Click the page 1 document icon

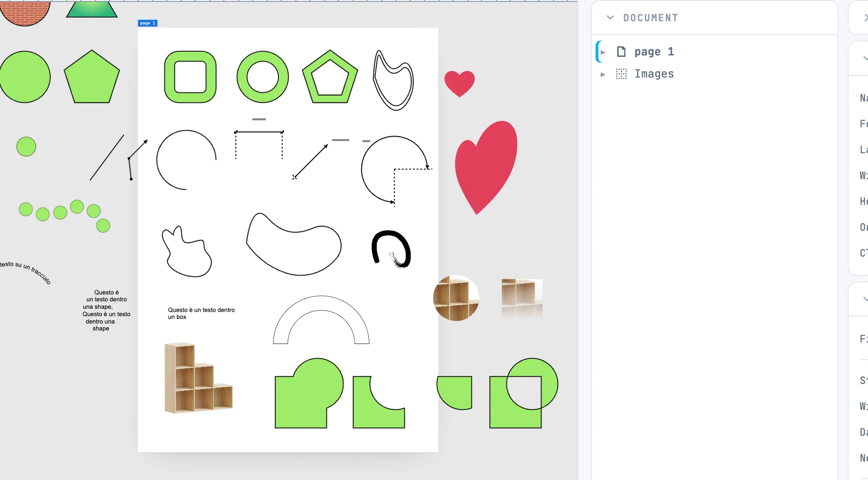coord(621,52)
